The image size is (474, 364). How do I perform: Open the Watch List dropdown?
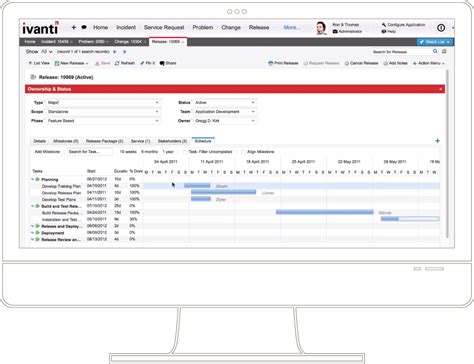point(448,42)
